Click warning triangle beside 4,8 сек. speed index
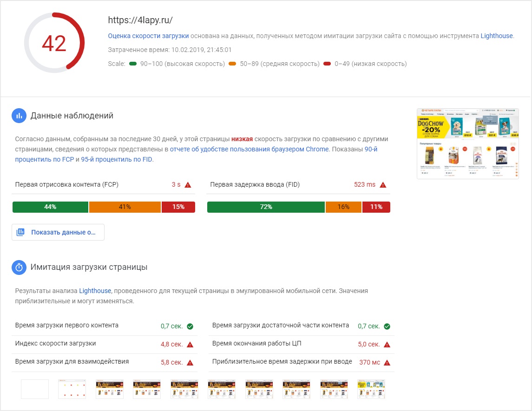This screenshot has width=532, height=411. click(x=190, y=345)
